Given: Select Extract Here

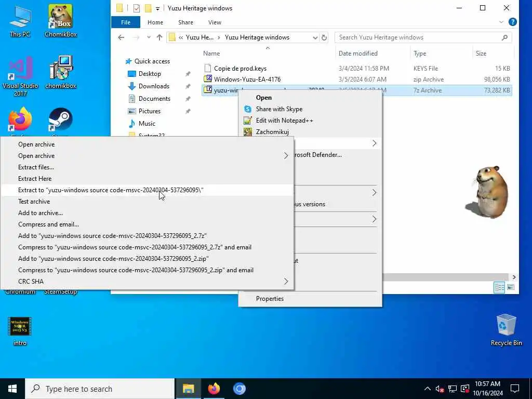Looking at the screenshot, I should [x=147, y=179].
